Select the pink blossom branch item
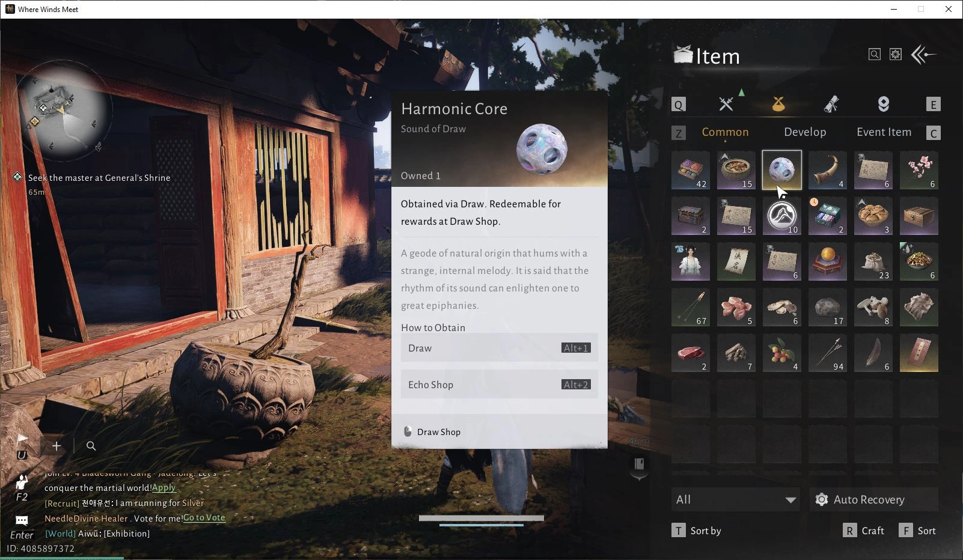This screenshot has height=560, width=963. pyautogui.click(x=919, y=170)
